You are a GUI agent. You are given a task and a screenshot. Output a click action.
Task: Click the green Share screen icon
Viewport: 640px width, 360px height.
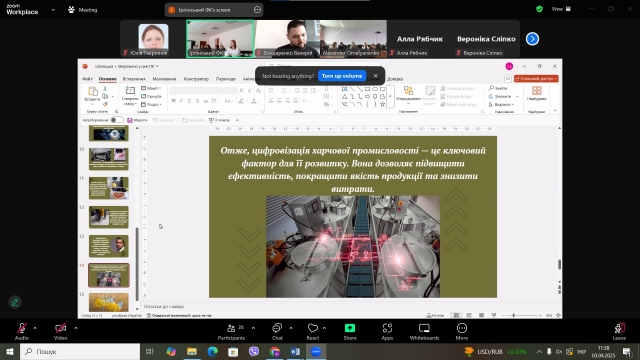[x=350, y=328]
